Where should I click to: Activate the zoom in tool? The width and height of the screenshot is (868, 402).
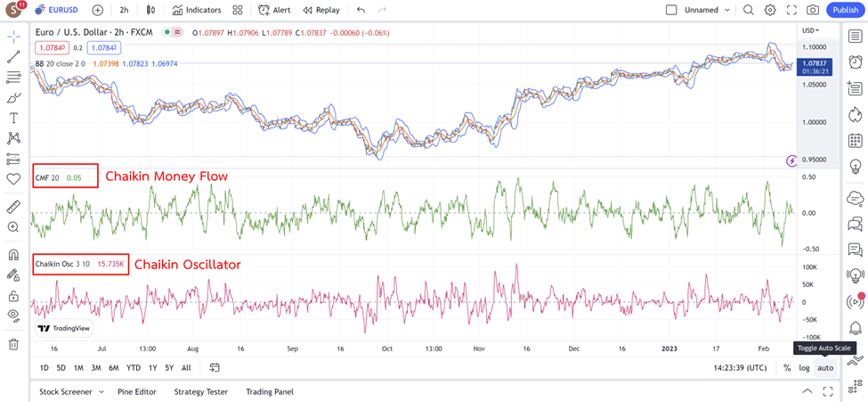point(13,226)
